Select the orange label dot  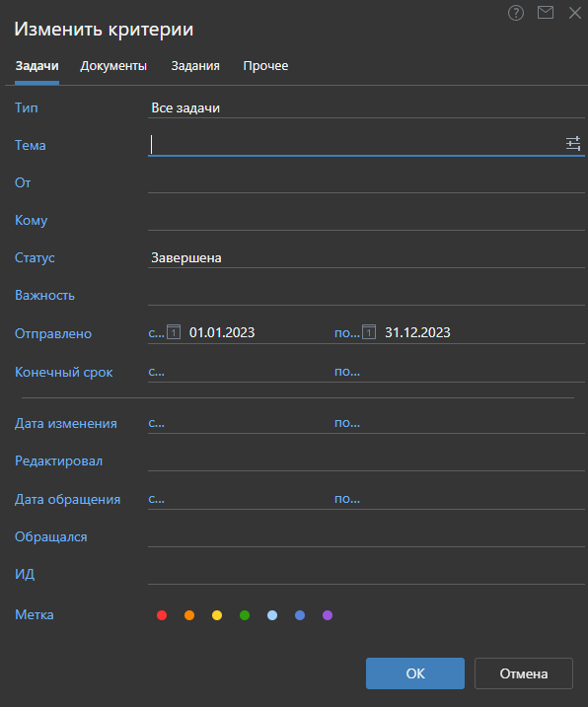pos(189,615)
